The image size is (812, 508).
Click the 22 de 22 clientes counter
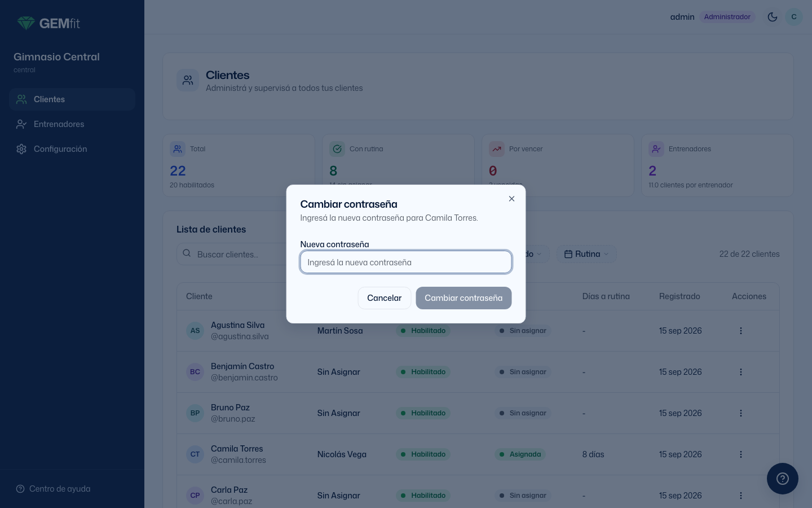coord(749,254)
